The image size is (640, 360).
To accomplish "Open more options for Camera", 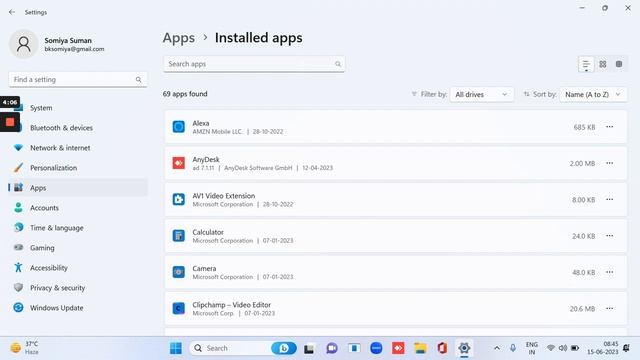I will click(609, 272).
